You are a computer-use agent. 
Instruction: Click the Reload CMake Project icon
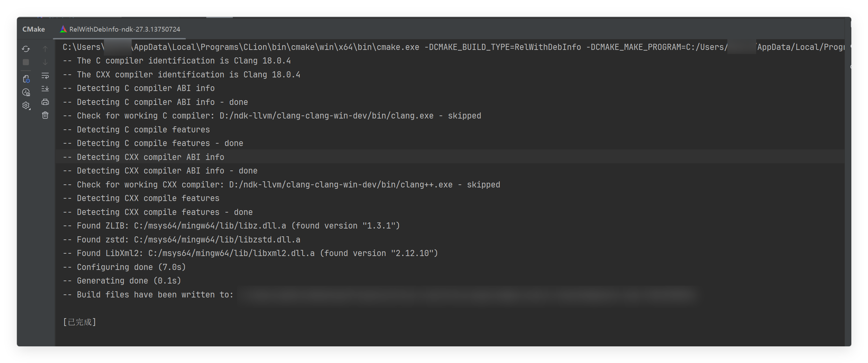(x=26, y=49)
